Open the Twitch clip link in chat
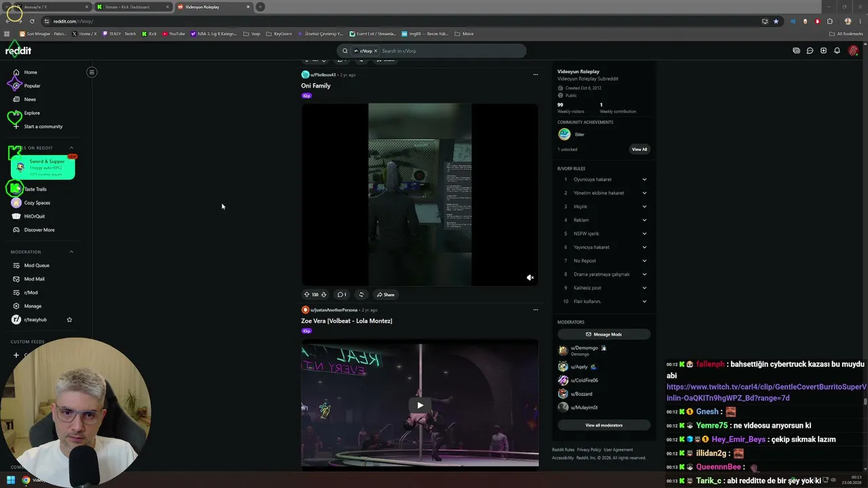The image size is (868, 488). pos(766,392)
